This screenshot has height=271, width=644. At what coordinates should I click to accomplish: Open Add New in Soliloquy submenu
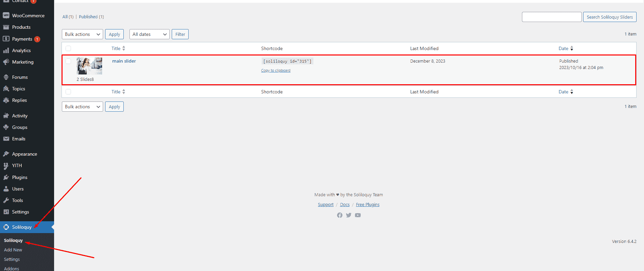13,250
